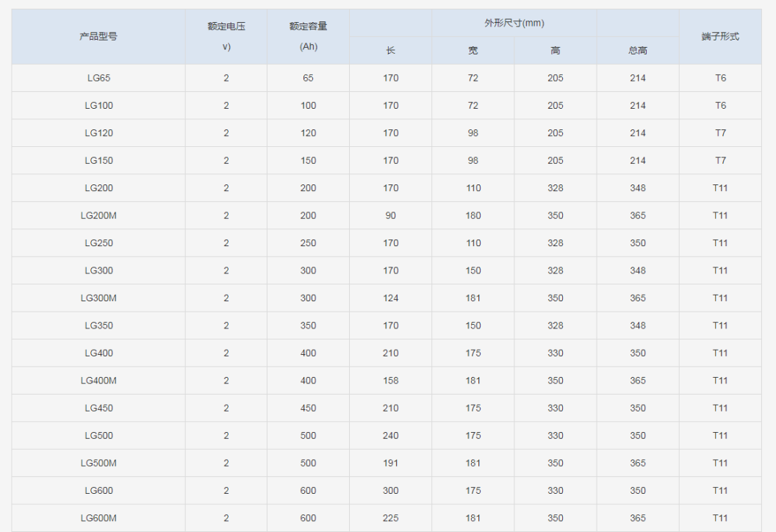Click the terminal T7 in LG150 row

tap(720, 160)
